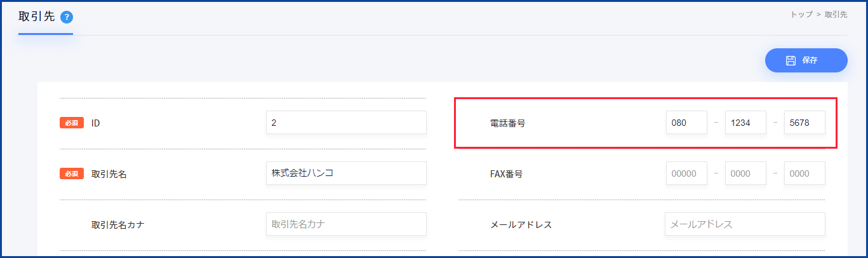Focus the last FAX番号 input field
Viewport: 868px width, 258px height.
[805, 173]
